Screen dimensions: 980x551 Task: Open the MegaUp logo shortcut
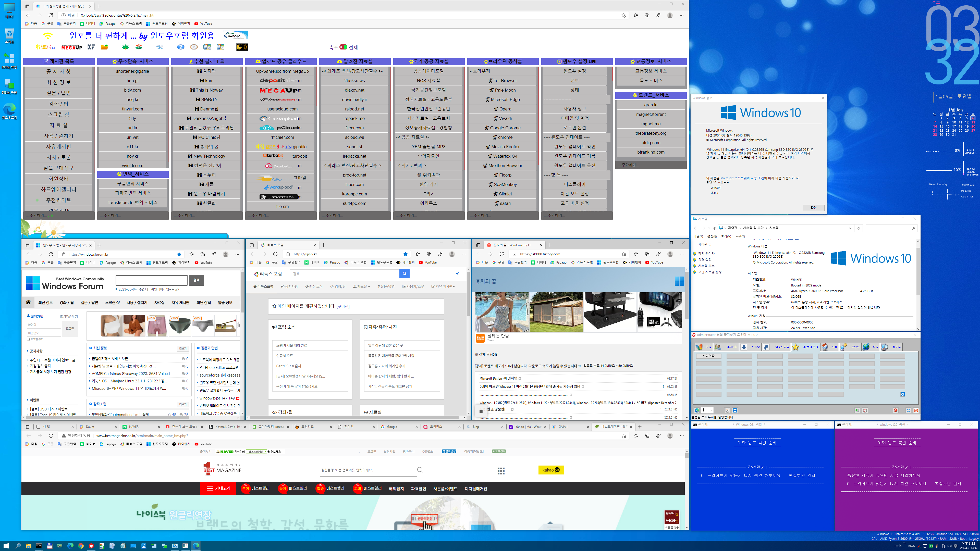(x=71, y=47)
